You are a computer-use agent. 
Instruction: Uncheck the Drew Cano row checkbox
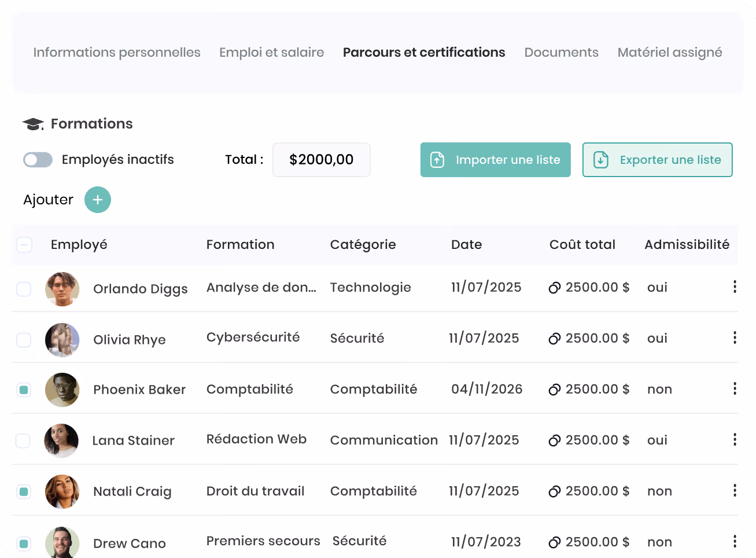point(24,544)
